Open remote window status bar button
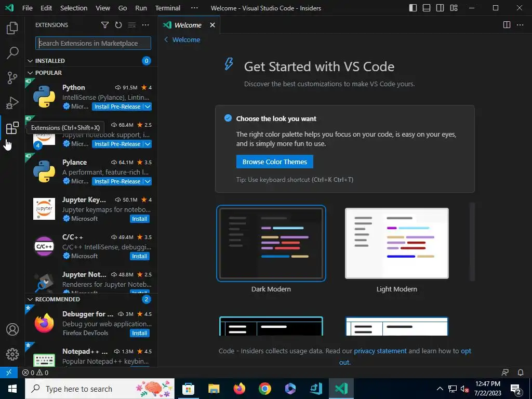532x399 pixels. (x=9, y=373)
